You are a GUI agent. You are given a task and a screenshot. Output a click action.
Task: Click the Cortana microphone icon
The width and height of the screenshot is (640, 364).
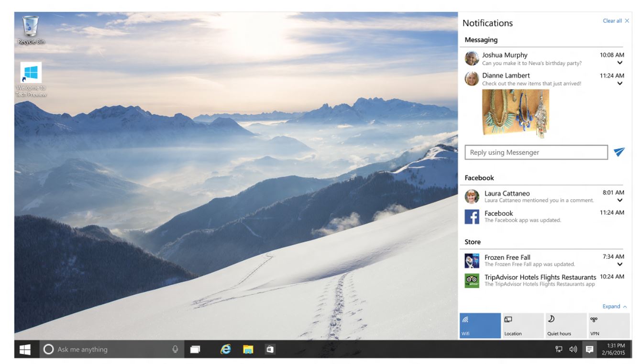point(175,350)
